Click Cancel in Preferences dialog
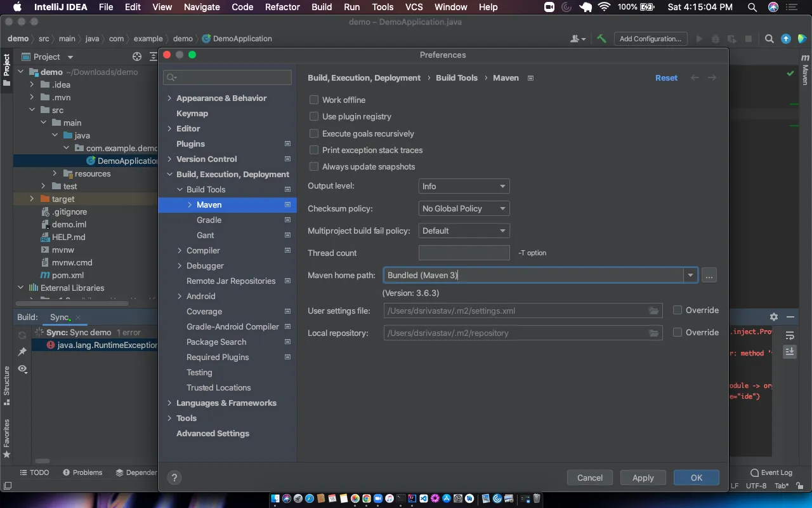812x508 pixels. pos(590,478)
